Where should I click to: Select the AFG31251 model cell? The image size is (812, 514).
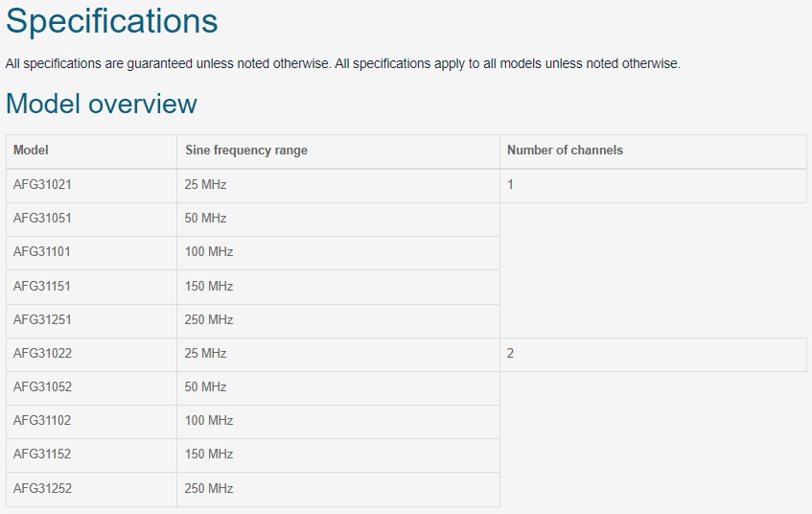pyautogui.click(x=92, y=320)
